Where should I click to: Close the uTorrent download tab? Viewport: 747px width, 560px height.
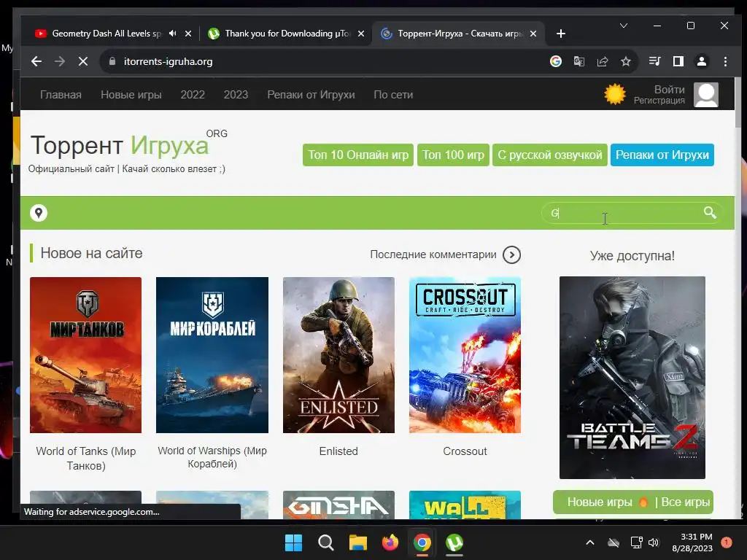point(361,34)
